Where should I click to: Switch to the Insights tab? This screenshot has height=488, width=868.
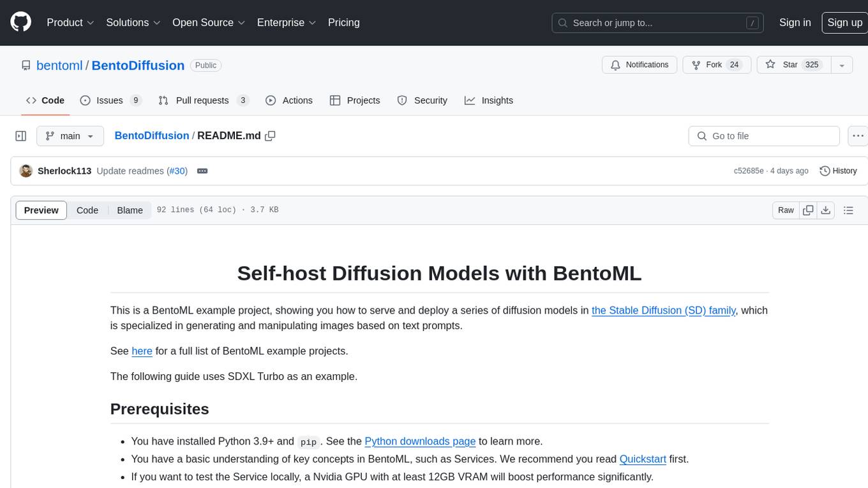pos(489,100)
